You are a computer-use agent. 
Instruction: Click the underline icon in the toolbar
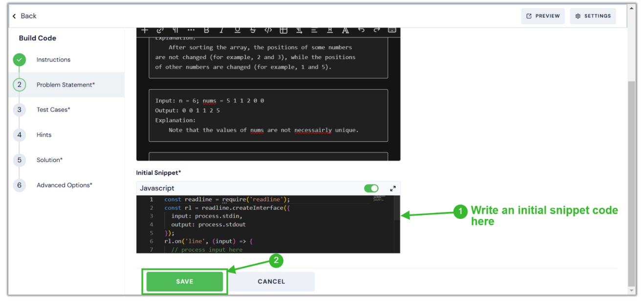pos(237,30)
